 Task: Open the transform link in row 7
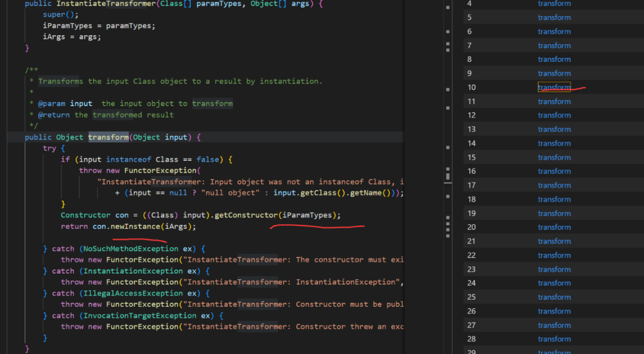click(x=554, y=45)
